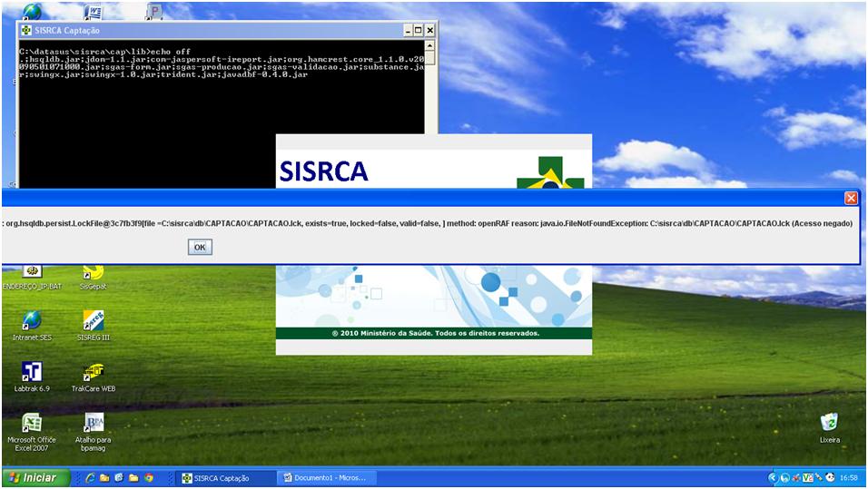
Task: Click the safely remove hardware tray icon
Action: tap(819, 477)
